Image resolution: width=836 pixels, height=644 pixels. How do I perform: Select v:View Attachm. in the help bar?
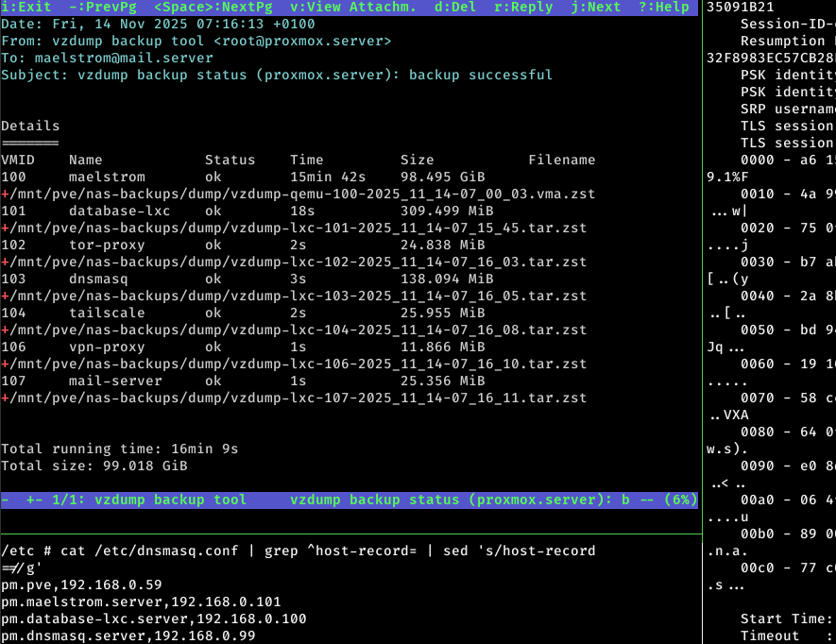(352, 7)
